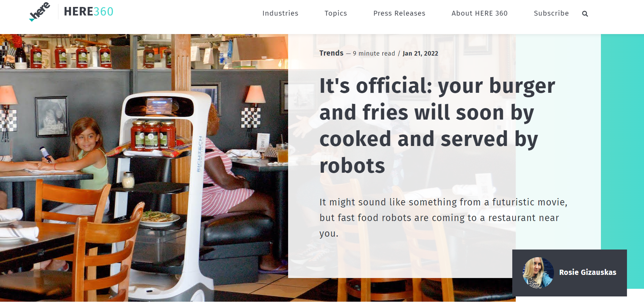Open the Trends category link
The width and height of the screenshot is (644, 302).
[331, 53]
